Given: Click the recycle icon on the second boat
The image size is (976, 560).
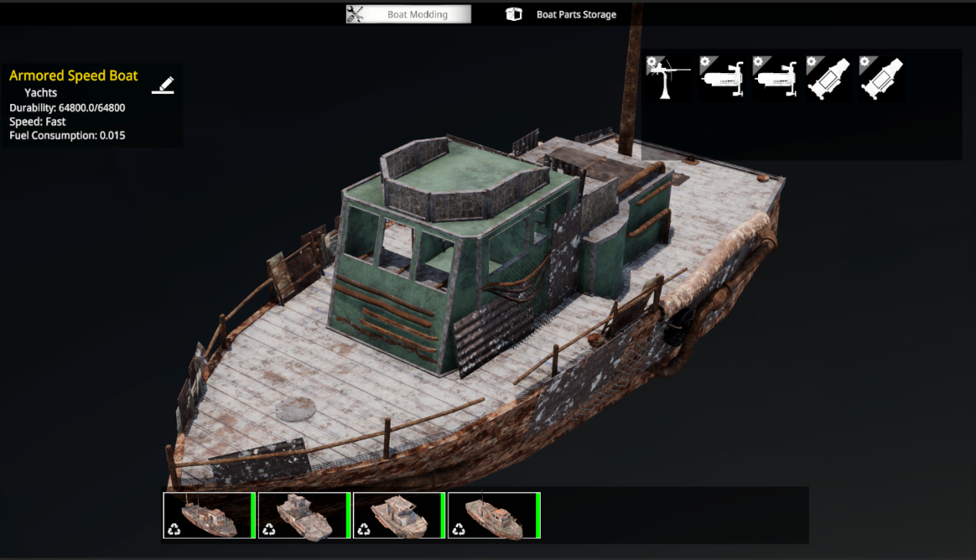Looking at the screenshot, I should coord(269,529).
